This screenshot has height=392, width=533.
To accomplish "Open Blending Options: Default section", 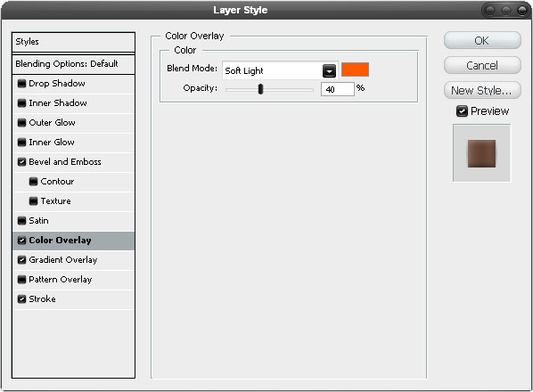I will (73, 64).
